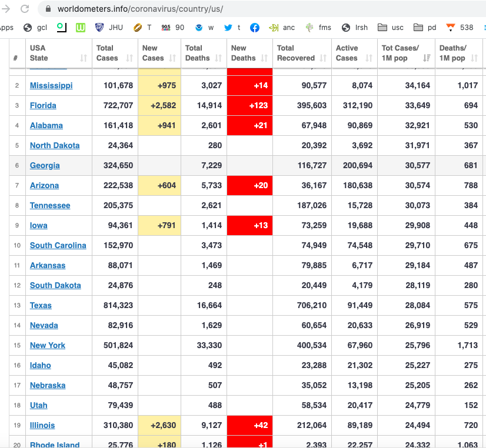Open the fms tree bookmark
The height and width of the screenshot is (448, 486).
point(309,28)
